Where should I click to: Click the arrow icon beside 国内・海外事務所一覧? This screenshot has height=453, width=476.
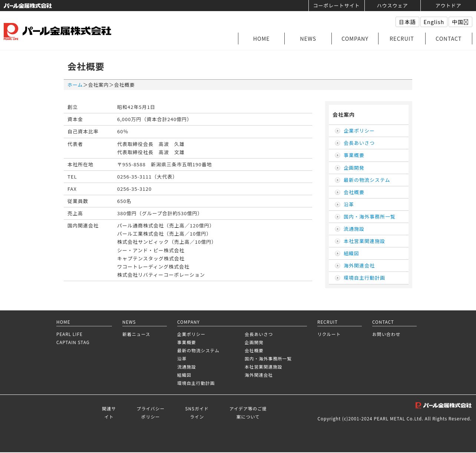pyautogui.click(x=337, y=217)
